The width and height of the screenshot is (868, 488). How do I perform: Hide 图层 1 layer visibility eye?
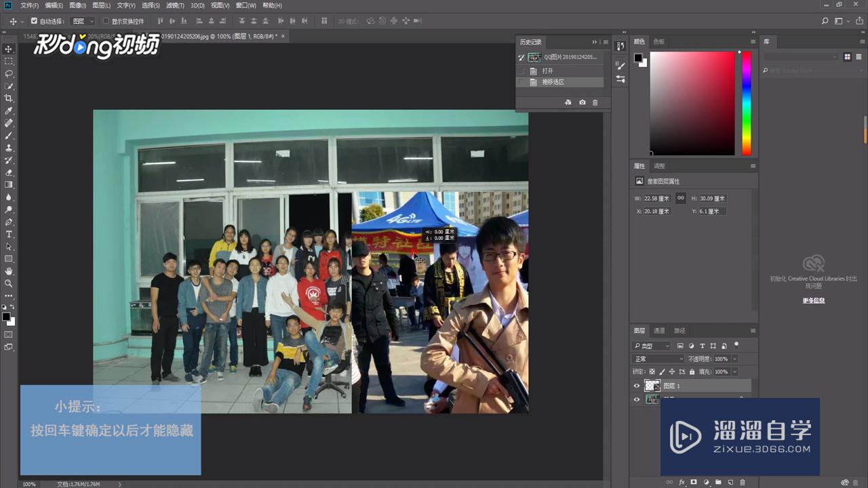(x=636, y=386)
